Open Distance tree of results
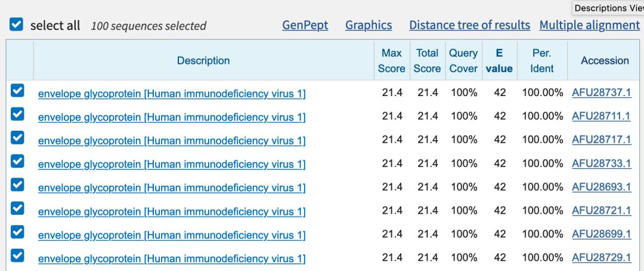This screenshot has width=644, height=271. click(x=469, y=25)
